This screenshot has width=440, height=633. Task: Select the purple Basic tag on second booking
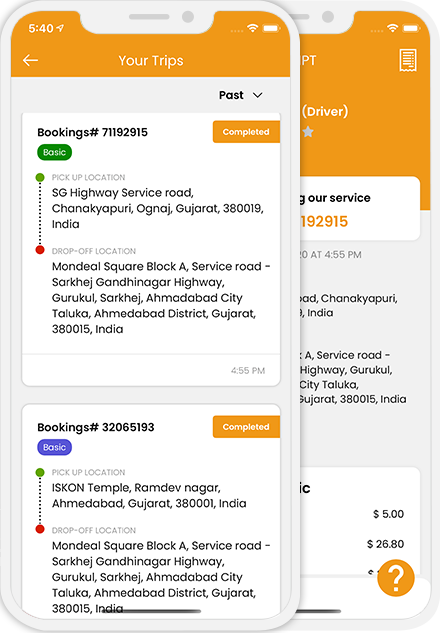[x=54, y=447]
